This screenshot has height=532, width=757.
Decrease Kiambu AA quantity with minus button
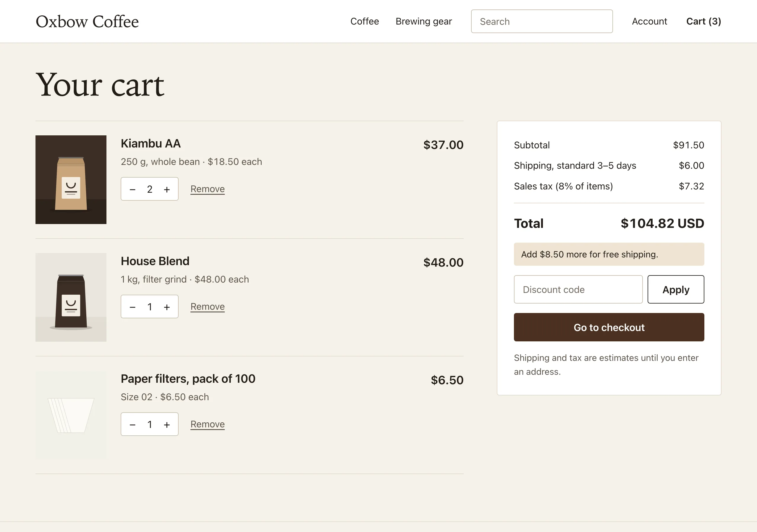tap(132, 189)
